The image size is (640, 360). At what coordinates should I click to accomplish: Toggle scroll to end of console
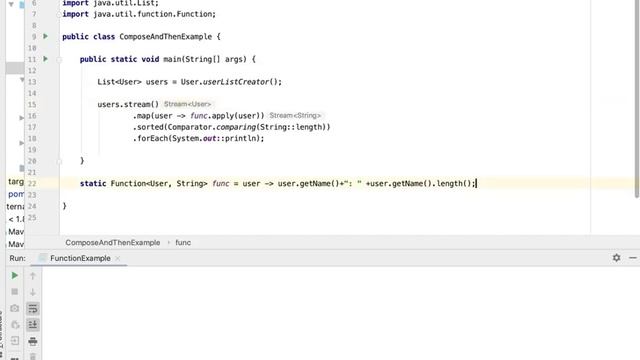coord(33,325)
